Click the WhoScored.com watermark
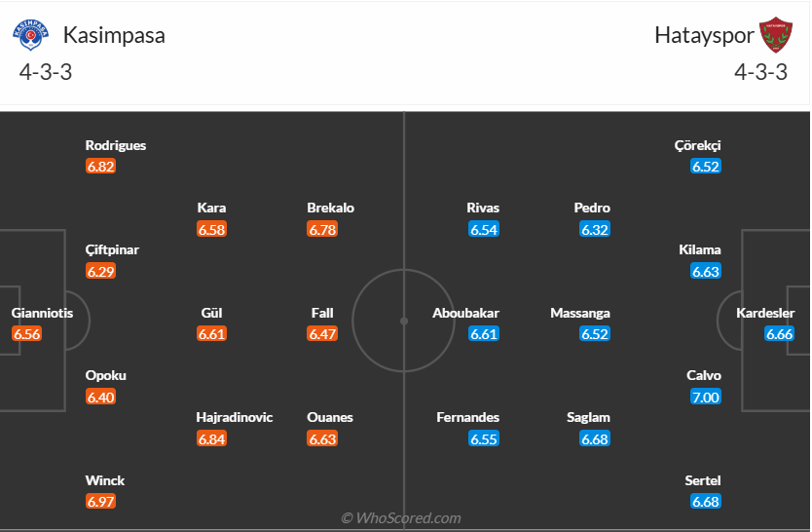 click(401, 518)
